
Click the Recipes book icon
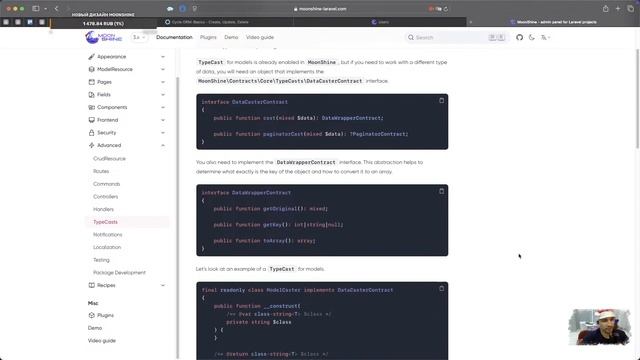point(91,285)
